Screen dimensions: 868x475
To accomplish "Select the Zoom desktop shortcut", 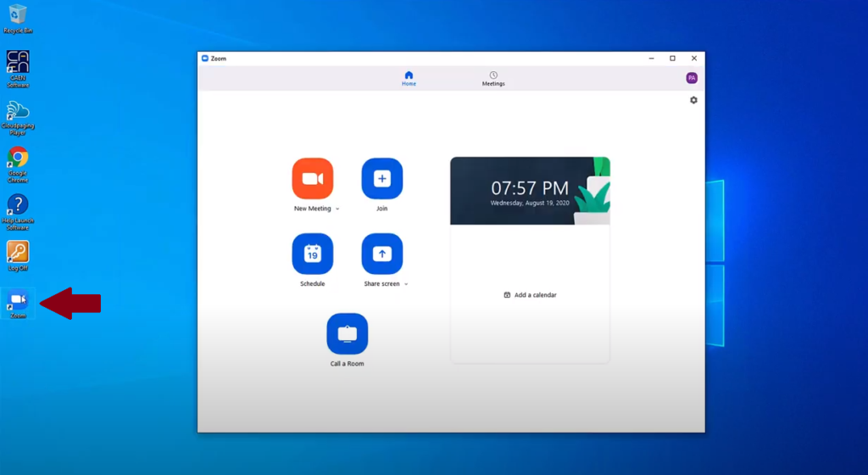I will (x=18, y=301).
